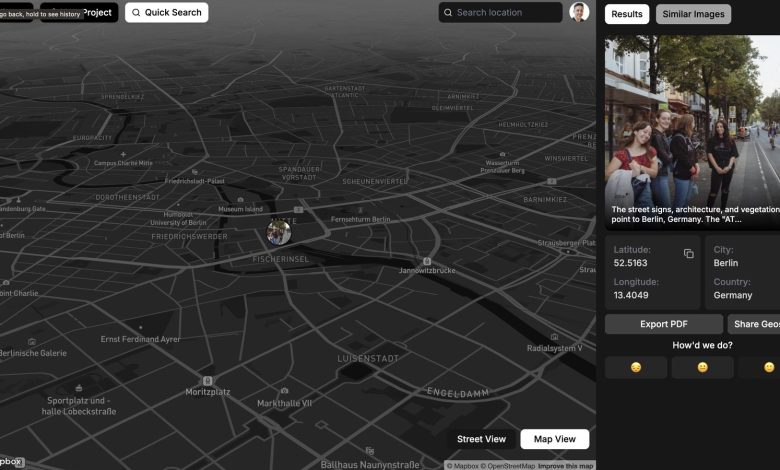Screen dimensions: 780x470
Task: Select the neutral face feedback emoji
Action: pos(702,367)
